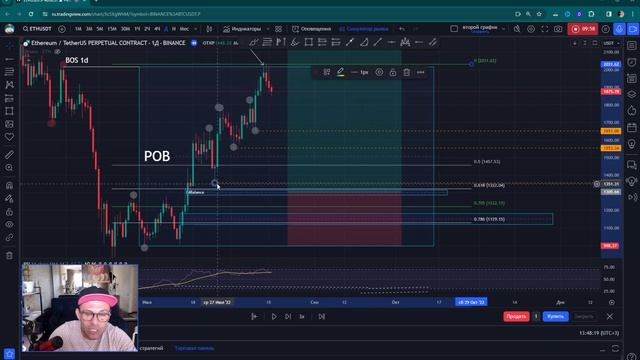
Task: Open the chart layout selector square
Action: (454, 29)
